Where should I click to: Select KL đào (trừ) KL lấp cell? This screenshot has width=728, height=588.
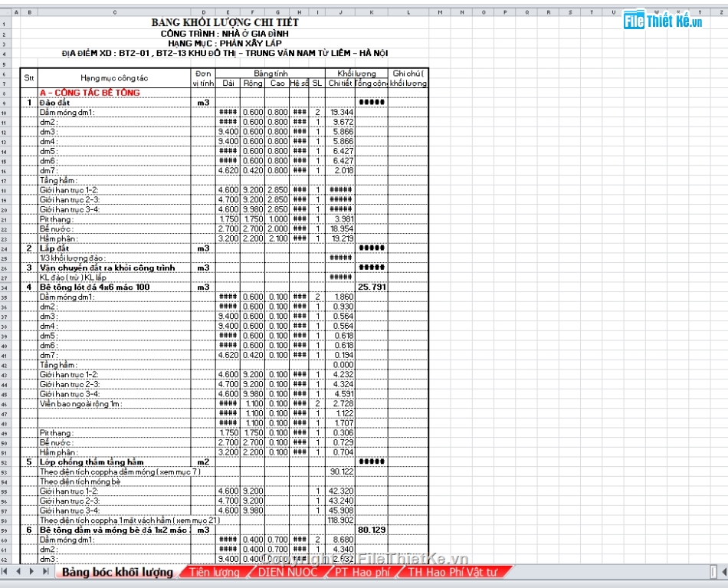tap(114, 278)
